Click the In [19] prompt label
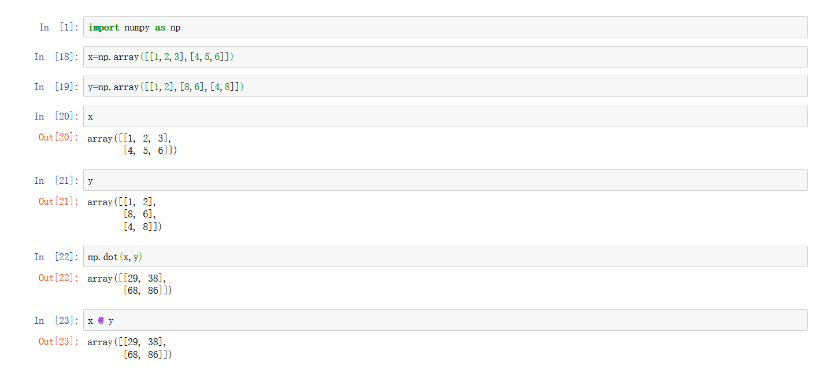Viewport: 815px width, 369px height. [x=57, y=86]
